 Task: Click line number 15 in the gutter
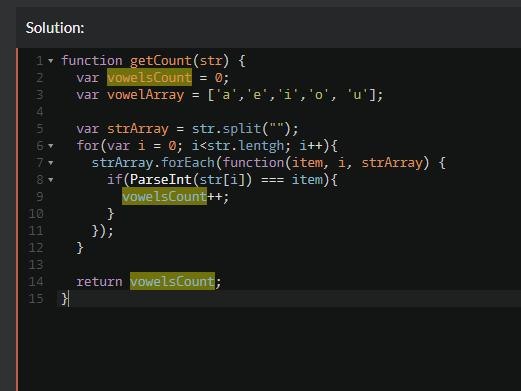pos(36,299)
